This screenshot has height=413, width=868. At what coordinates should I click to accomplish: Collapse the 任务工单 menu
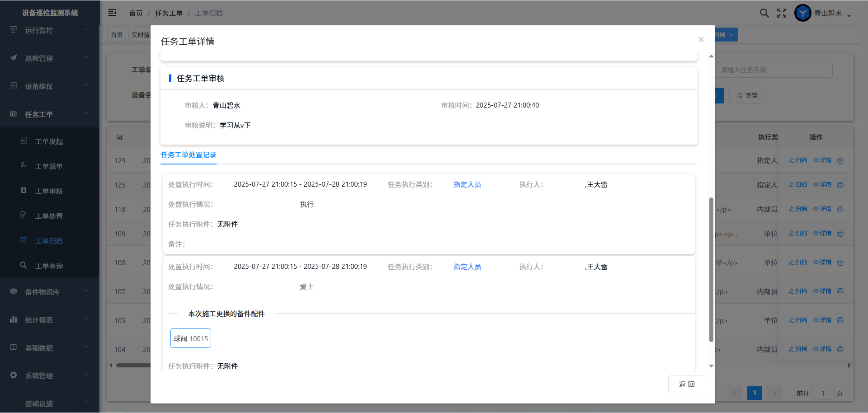coord(50,114)
